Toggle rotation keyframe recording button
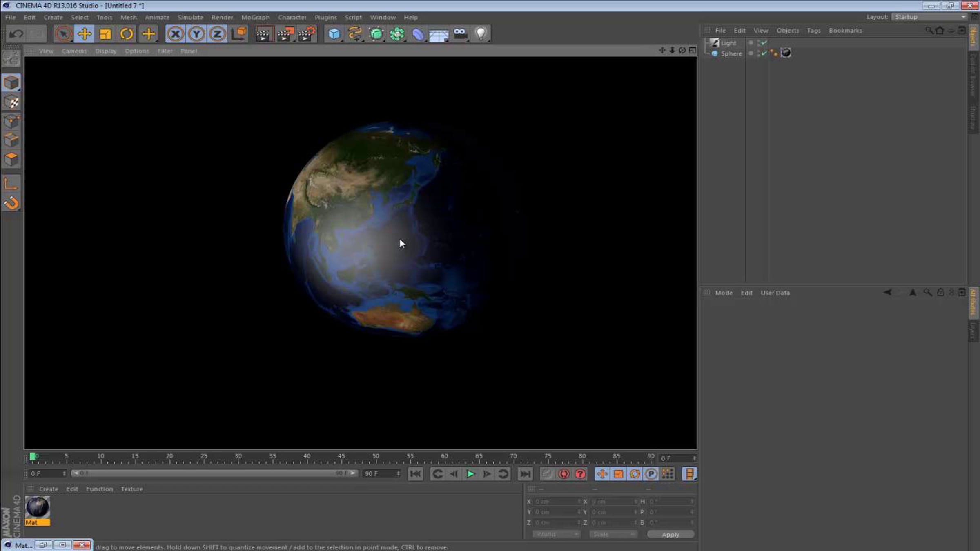The width and height of the screenshot is (980, 551). point(635,474)
